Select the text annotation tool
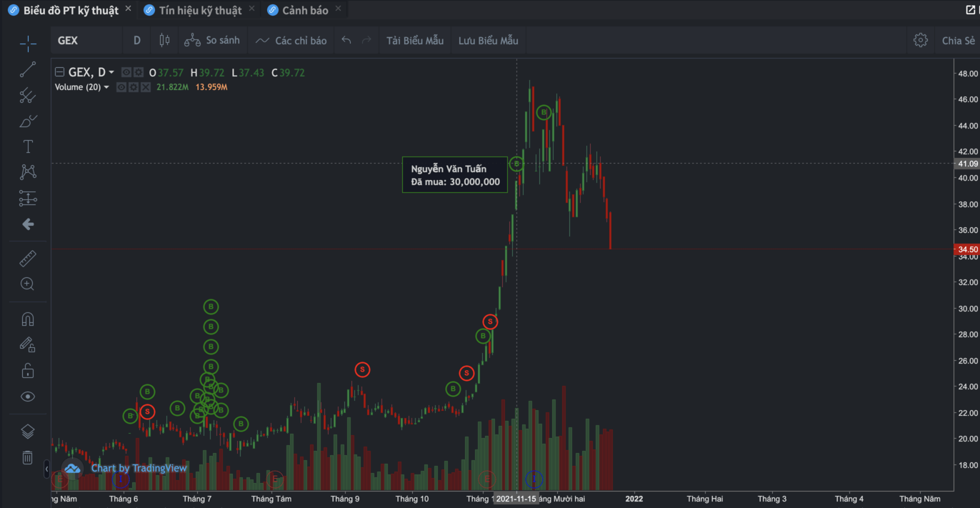The height and width of the screenshot is (508, 980). [x=28, y=146]
